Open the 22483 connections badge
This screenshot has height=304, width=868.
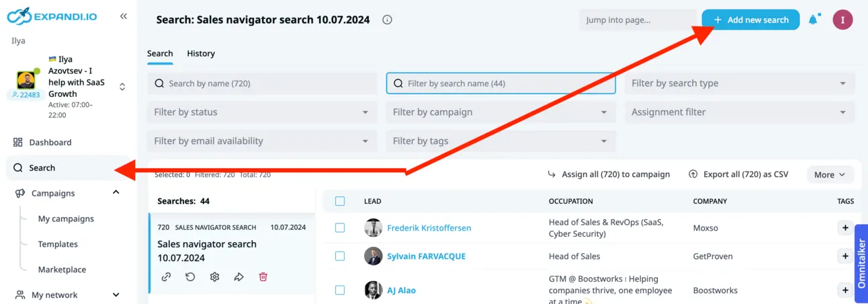(x=26, y=95)
